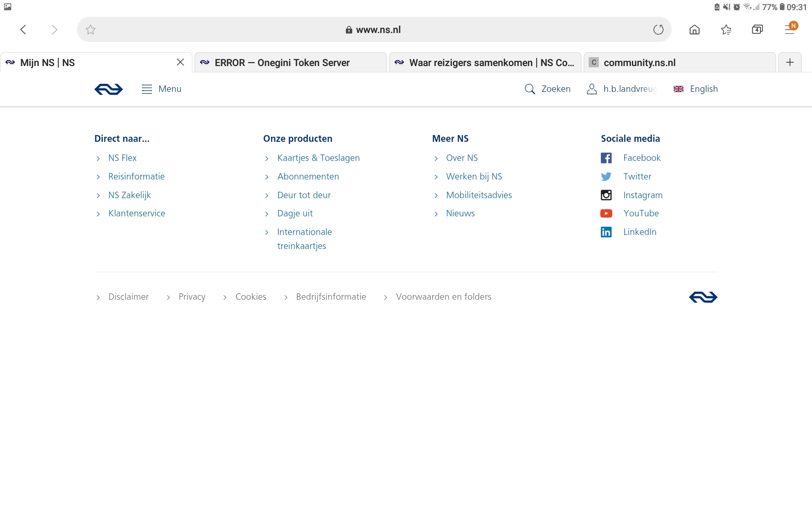Open the Klantenservice link

[137, 213]
